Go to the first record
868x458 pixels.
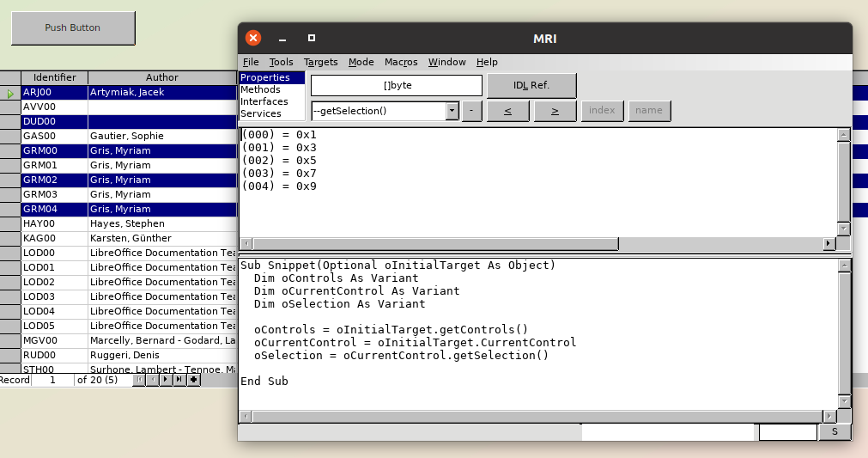(x=139, y=380)
